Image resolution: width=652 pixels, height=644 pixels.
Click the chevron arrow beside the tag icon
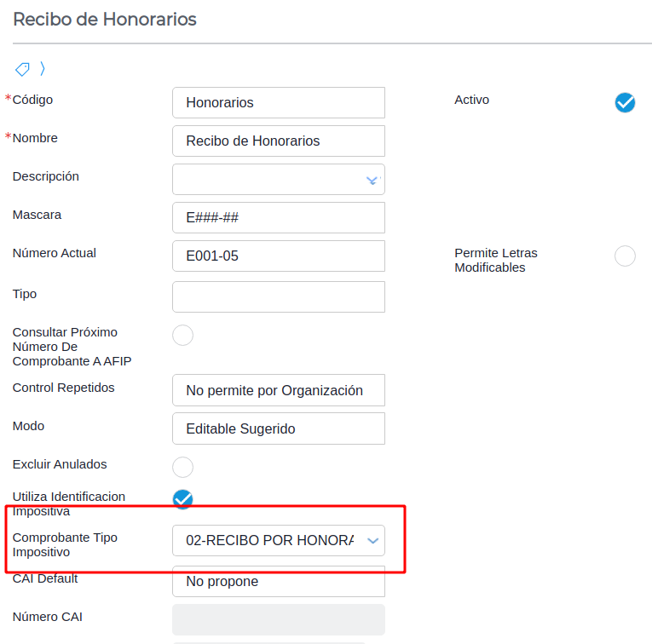click(43, 69)
